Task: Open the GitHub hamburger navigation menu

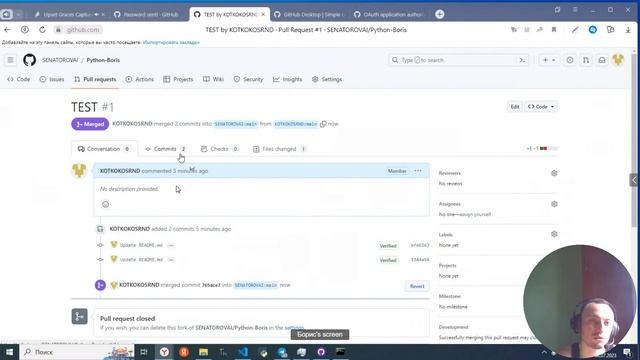Action: [10, 60]
